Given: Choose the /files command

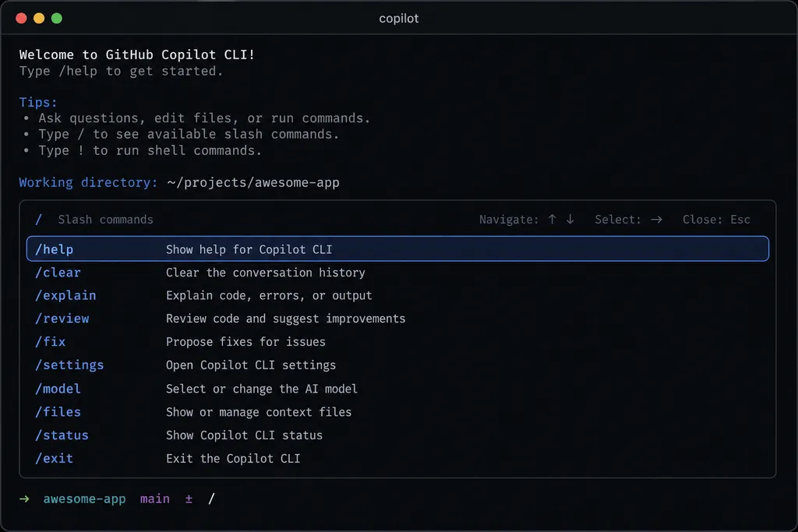Looking at the screenshot, I should [x=397, y=412].
